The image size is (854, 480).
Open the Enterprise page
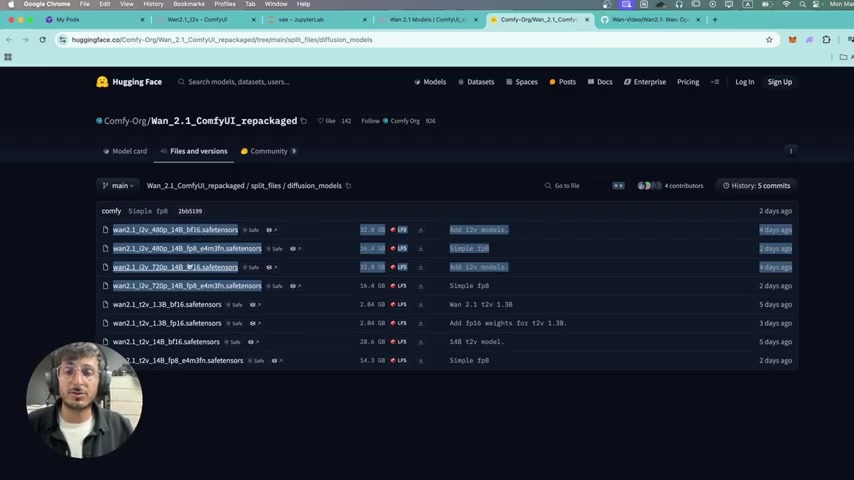645,82
